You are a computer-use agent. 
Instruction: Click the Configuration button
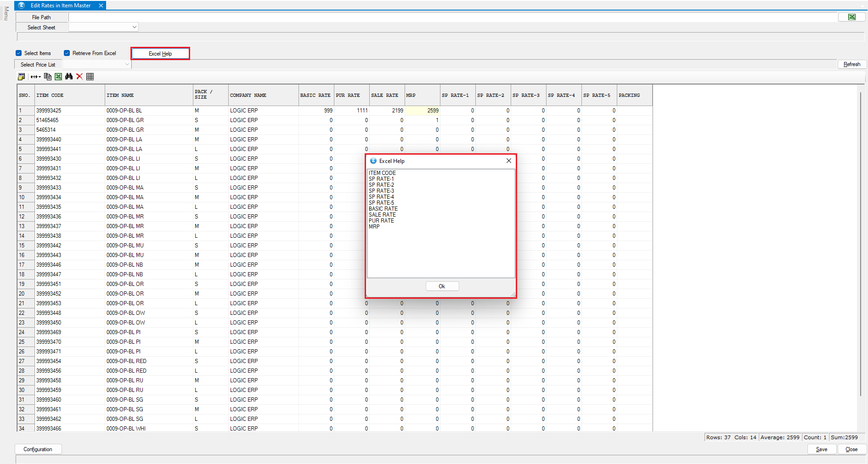coord(38,449)
